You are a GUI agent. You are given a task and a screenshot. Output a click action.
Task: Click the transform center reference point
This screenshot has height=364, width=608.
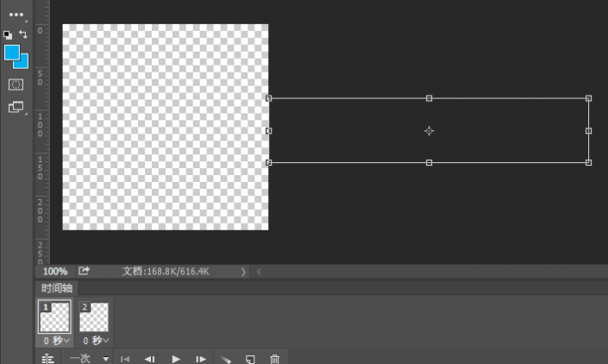429,131
